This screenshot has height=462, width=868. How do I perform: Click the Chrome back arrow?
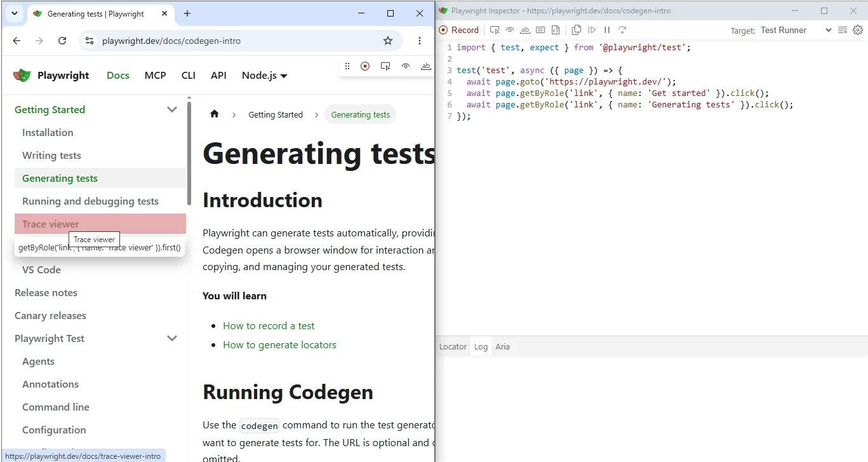pos(17,41)
